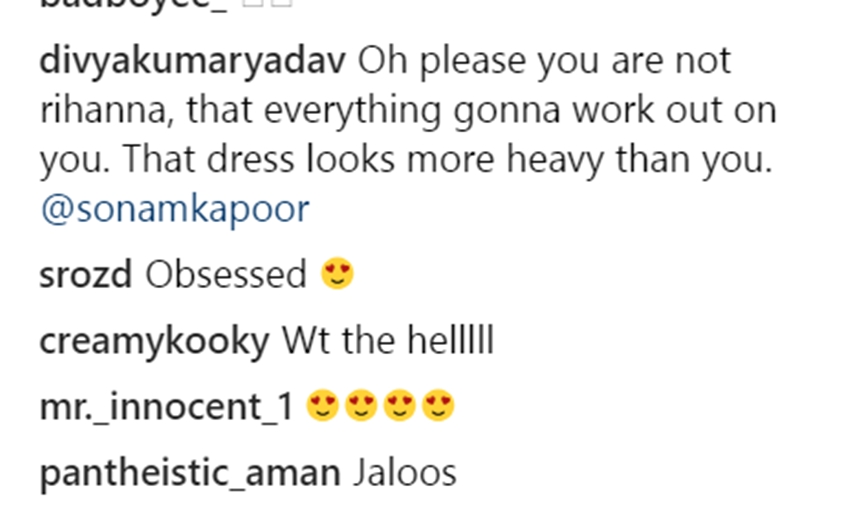Open mr._innocent_1 profile username
850x506 pixels.
click(167, 407)
